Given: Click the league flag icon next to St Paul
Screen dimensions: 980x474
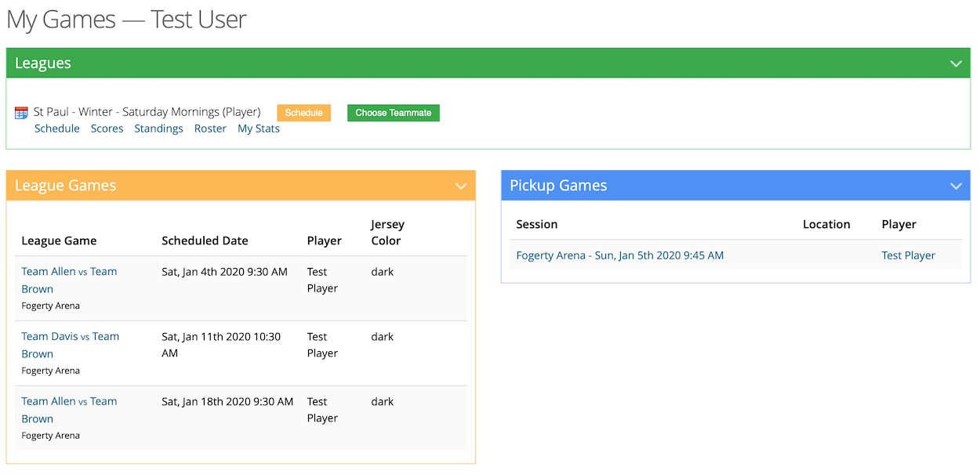Looking at the screenshot, I should [20, 112].
